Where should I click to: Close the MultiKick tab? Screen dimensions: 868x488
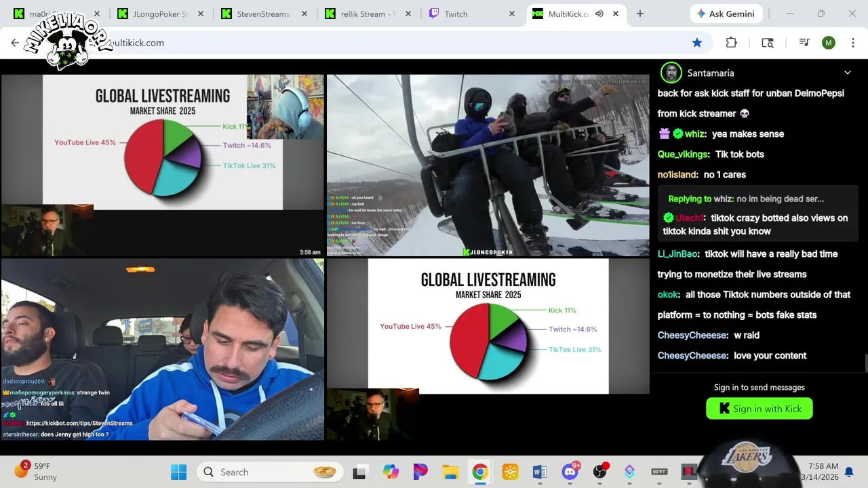pyautogui.click(x=616, y=14)
